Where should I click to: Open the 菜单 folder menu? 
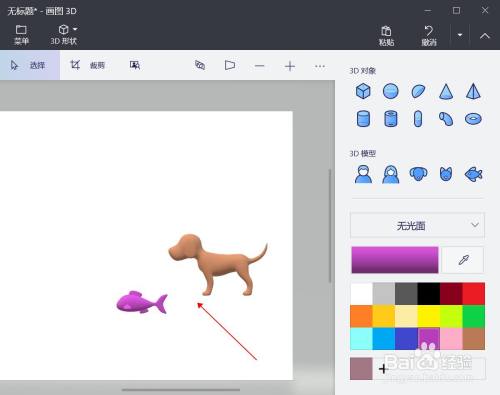pos(21,35)
